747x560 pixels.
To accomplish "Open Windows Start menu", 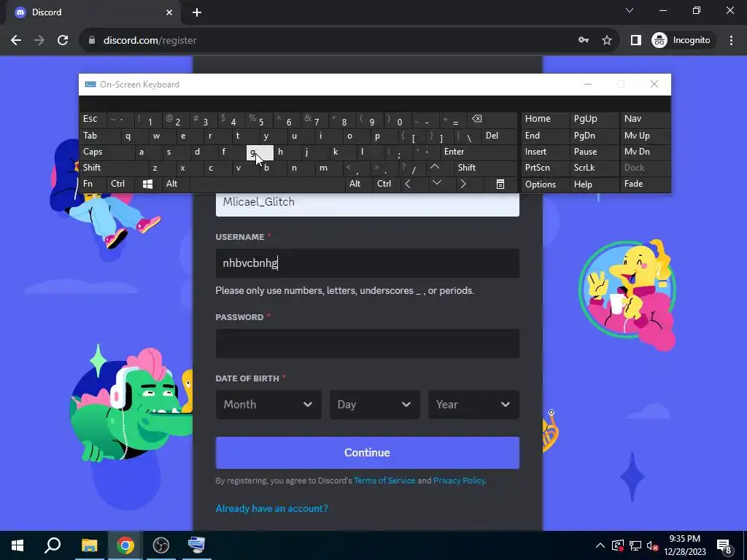I will point(18,545).
